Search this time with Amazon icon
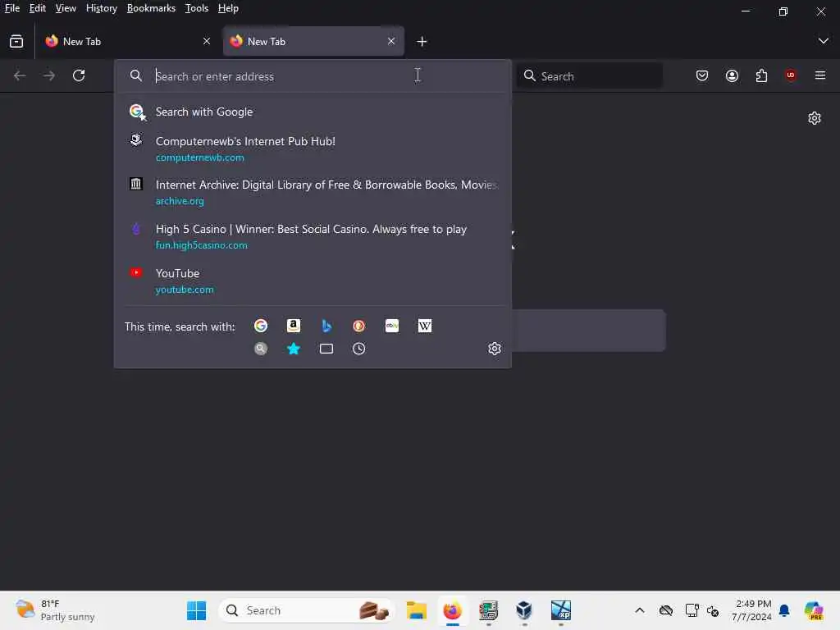This screenshot has width=840, height=630. (x=294, y=326)
